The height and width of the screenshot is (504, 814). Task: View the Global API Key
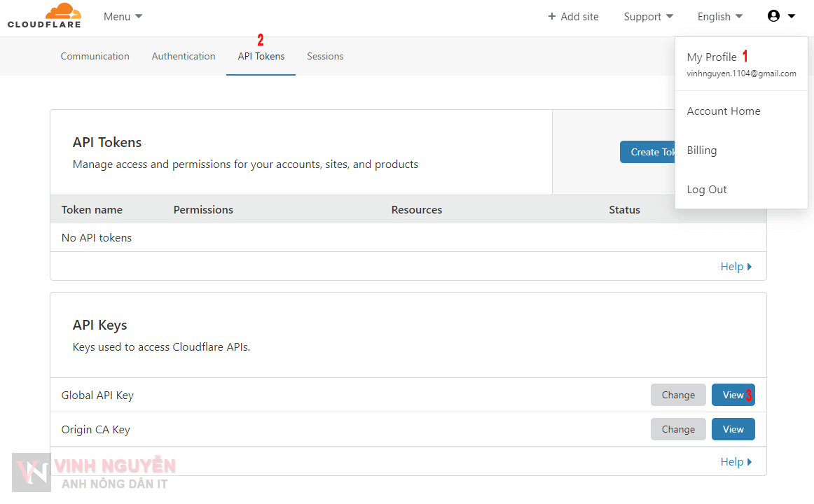(733, 395)
